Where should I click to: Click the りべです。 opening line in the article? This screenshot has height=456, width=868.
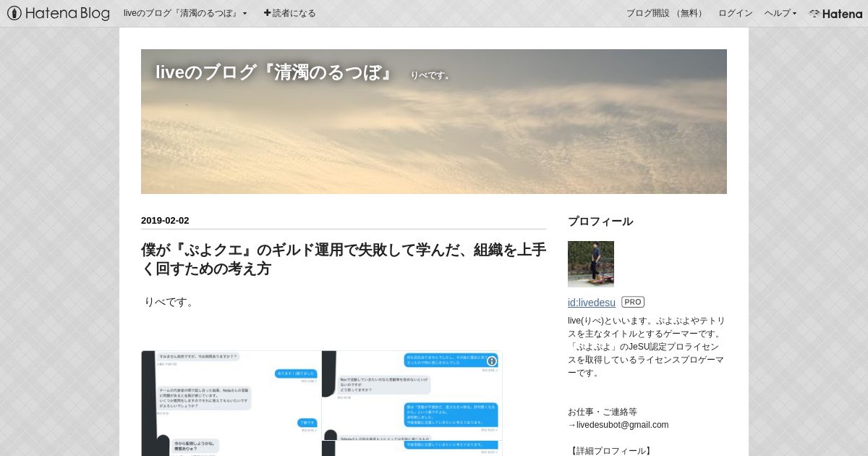tap(170, 302)
